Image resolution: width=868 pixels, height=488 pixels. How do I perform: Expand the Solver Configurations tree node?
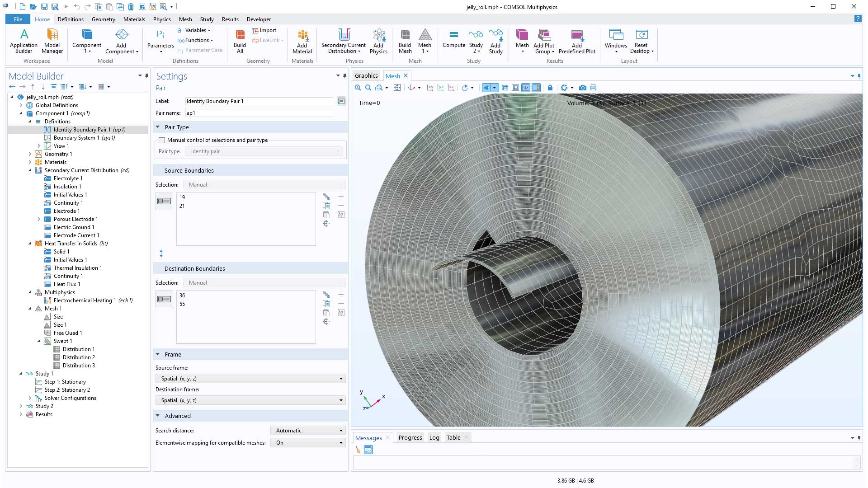[x=30, y=398]
